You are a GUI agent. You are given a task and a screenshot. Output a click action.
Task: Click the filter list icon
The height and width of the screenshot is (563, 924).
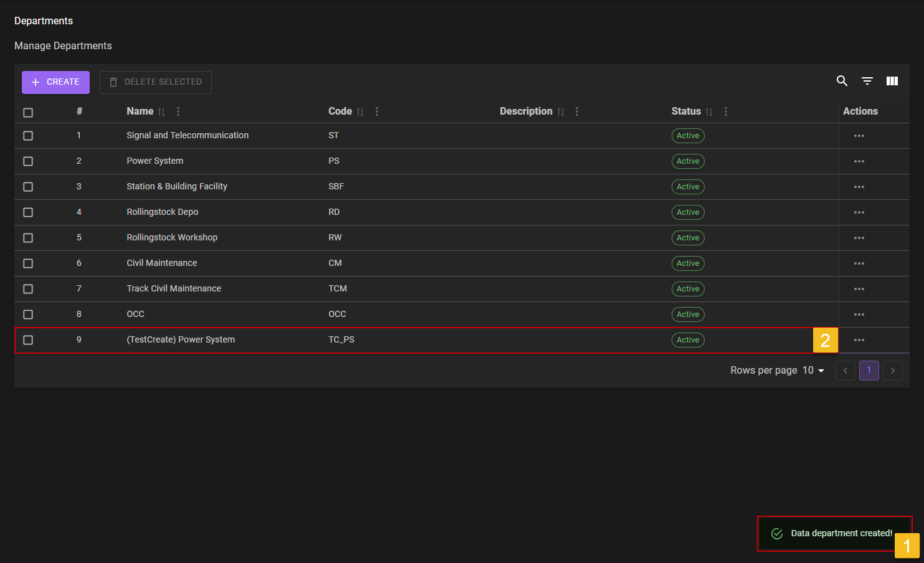click(x=867, y=81)
